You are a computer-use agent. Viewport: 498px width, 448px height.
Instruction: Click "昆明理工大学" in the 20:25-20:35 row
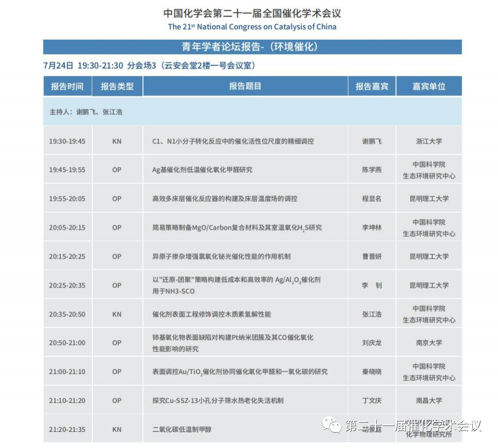point(429,285)
